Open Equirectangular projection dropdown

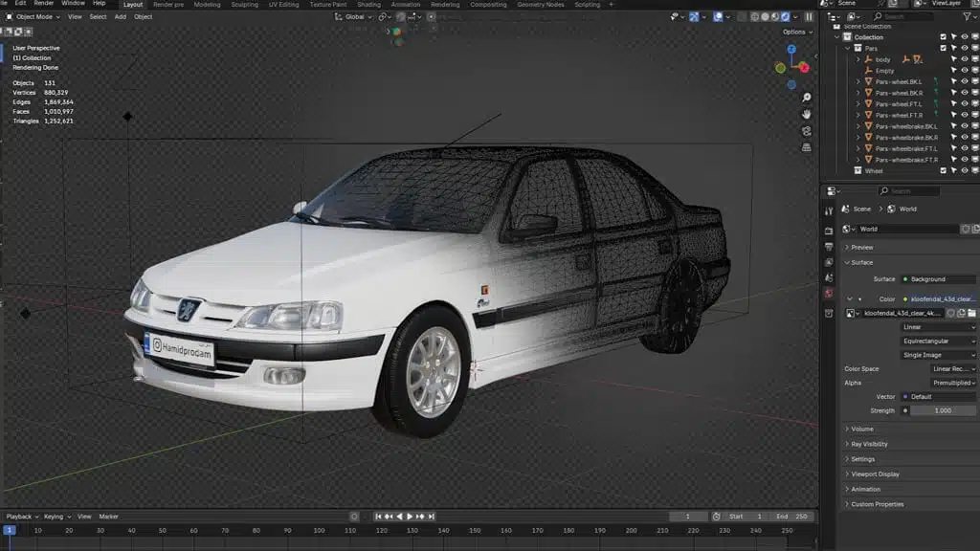coord(938,342)
